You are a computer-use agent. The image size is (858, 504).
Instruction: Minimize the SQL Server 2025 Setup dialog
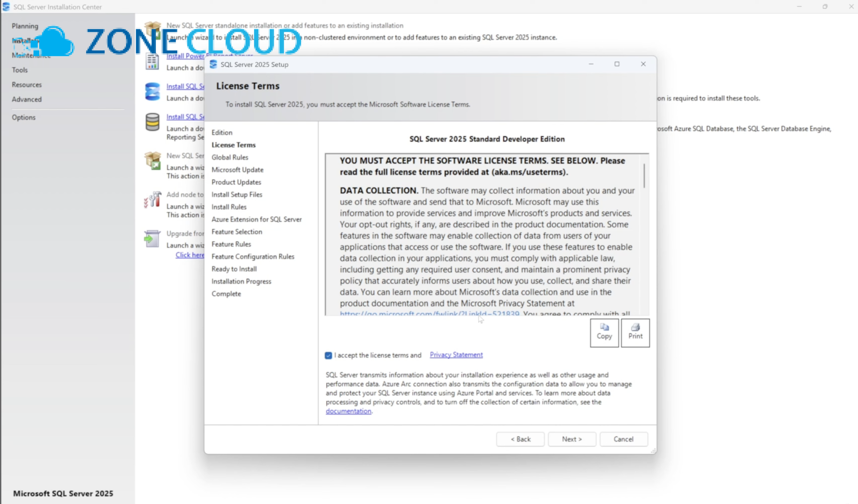click(x=591, y=64)
